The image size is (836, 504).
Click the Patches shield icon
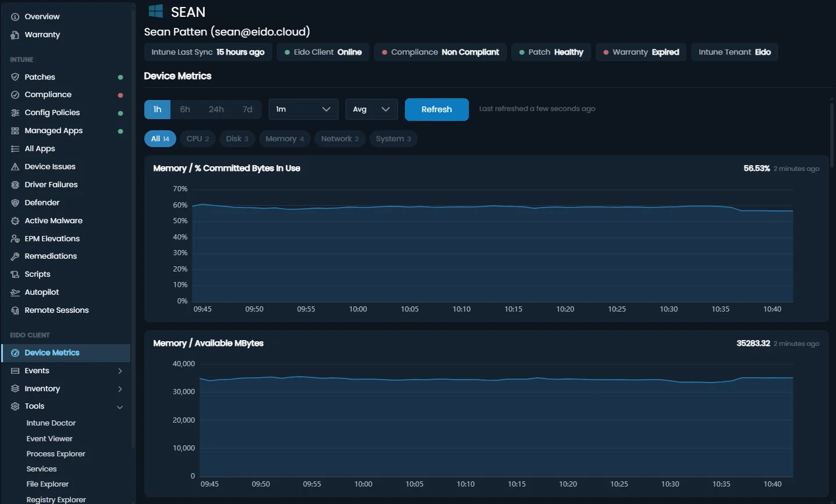tap(15, 77)
